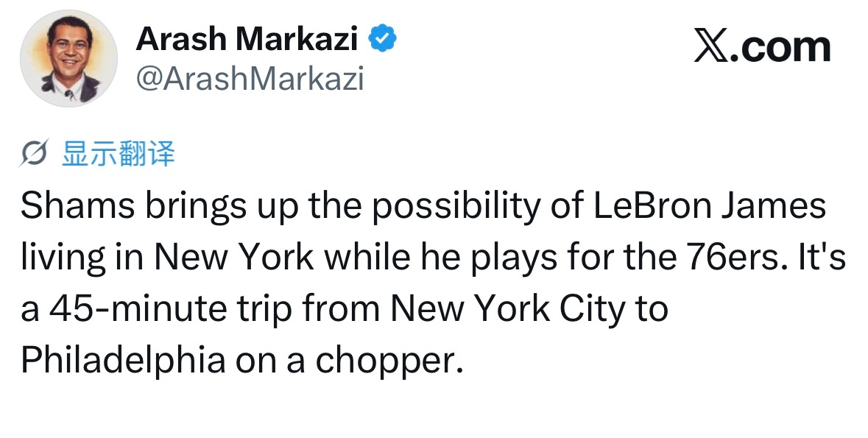Click the word "Philadelphia" in the tweet
Image resolution: width=868 pixels, height=438 pixels.
[x=124, y=361]
